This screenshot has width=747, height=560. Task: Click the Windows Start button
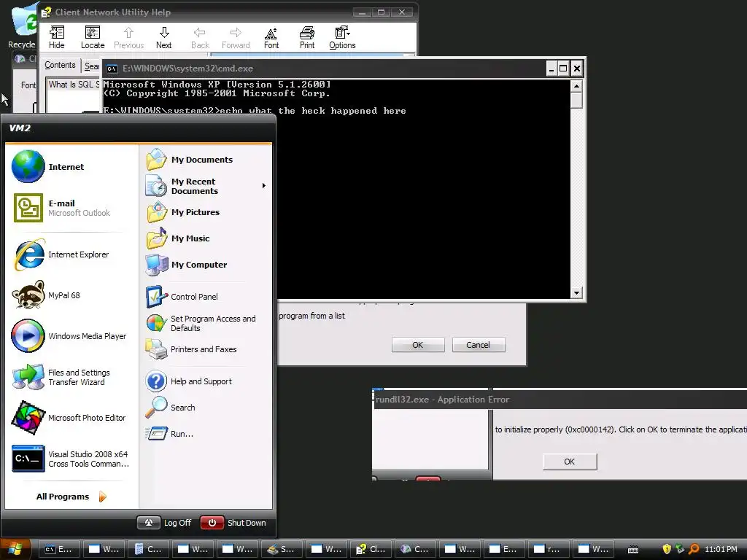click(x=15, y=549)
